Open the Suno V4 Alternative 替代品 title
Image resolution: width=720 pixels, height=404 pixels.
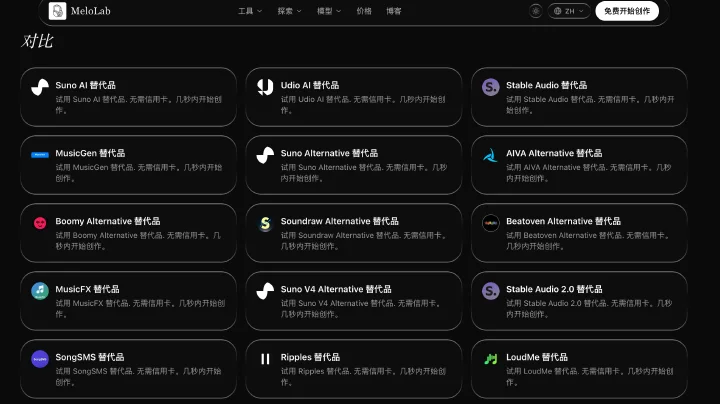tap(336, 289)
